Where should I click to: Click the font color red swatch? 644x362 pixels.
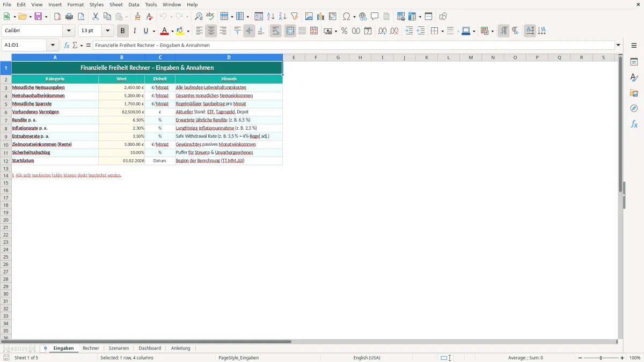[x=164, y=31]
